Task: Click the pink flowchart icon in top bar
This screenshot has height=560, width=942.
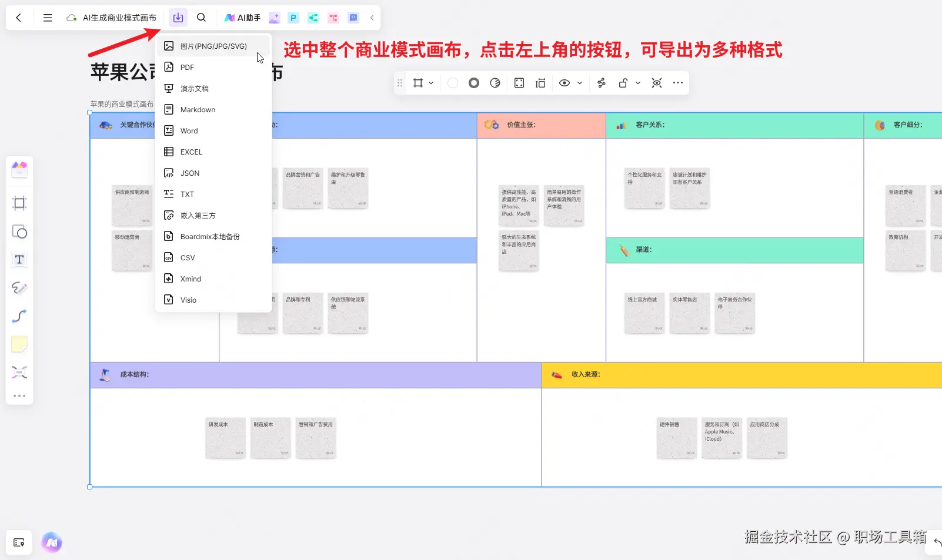Action: pyautogui.click(x=333, y=18)
